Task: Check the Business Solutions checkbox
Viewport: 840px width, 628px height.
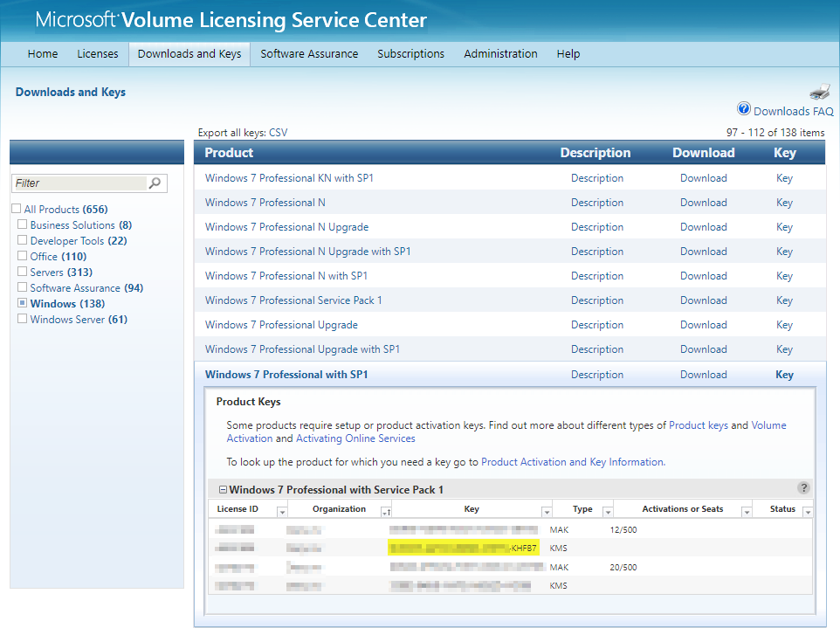Action: tap(22, 224)
